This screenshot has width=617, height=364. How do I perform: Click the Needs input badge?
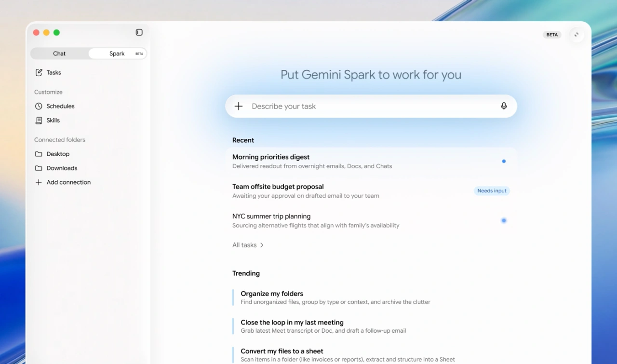(x=492, y=191)
